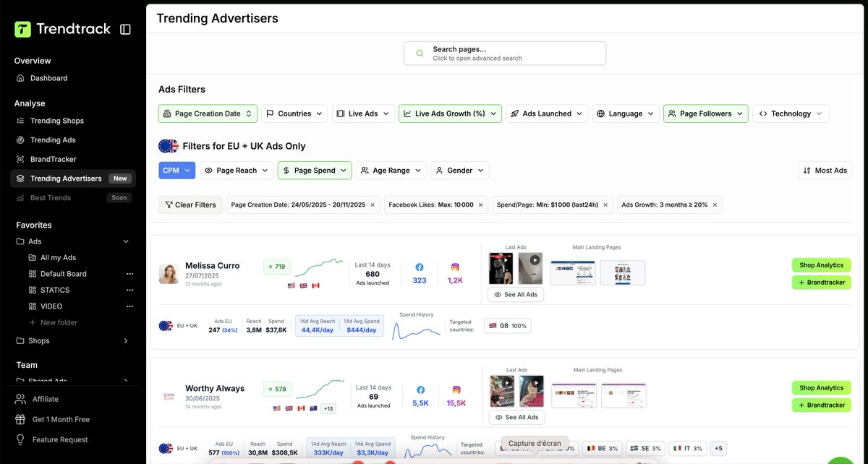The image size is (868, 464).
Task: Expand the Shops favorites chevron
Action: [126, 340]
